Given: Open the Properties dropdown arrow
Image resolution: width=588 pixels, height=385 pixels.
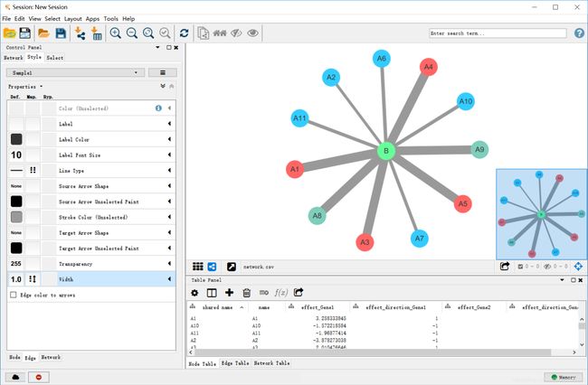Looking at the screenshot, I should 42,87.
